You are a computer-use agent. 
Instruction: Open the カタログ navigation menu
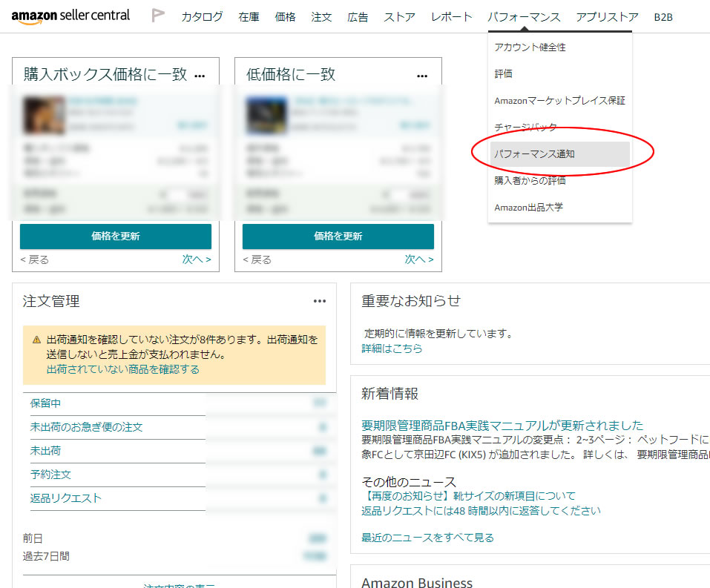[201, 16]
